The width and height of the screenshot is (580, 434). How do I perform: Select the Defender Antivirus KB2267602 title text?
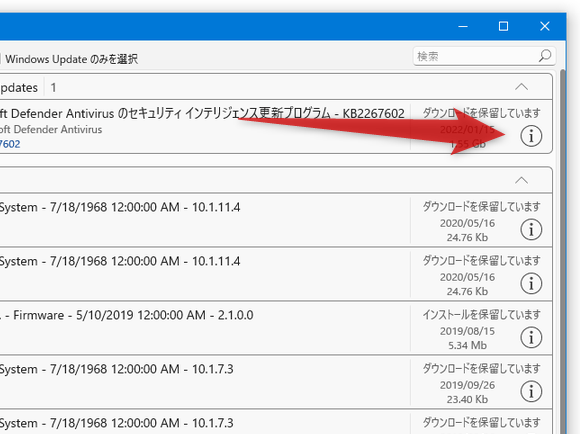[202, 113]
